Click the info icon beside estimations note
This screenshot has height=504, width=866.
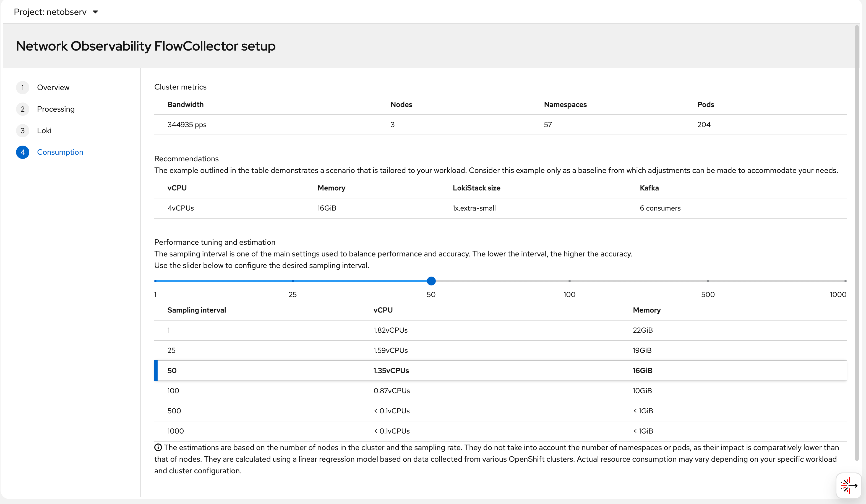point(158,447)
